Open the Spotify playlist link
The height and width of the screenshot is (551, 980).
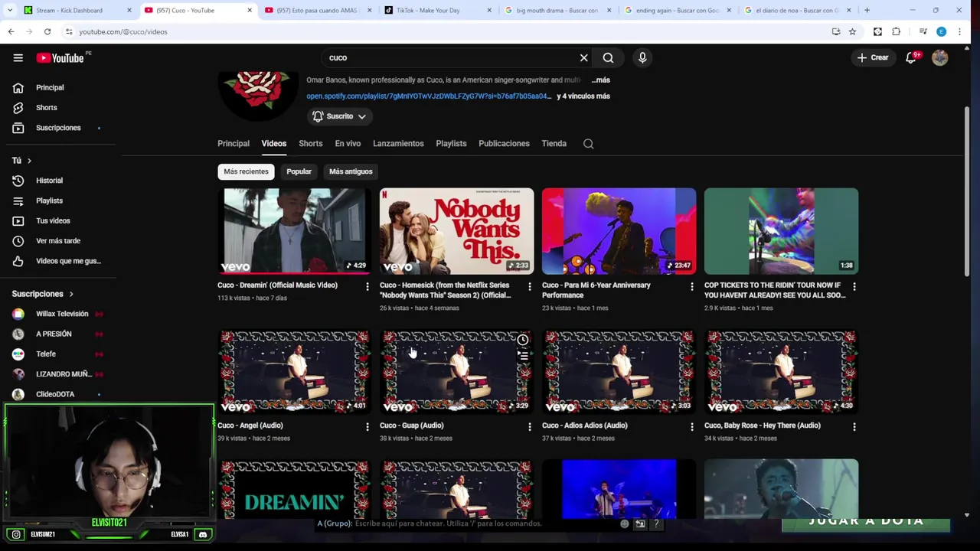click(x=429, y=96)
